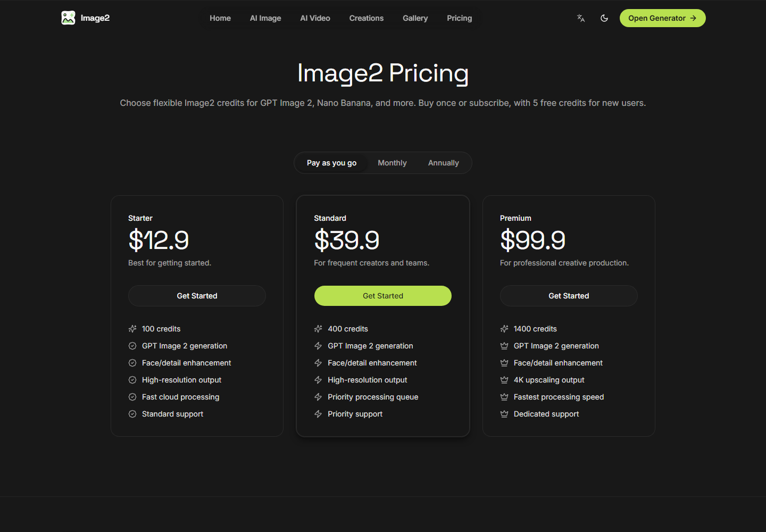Click Get Started on Premium plan
The image size is (766, 532).
[569, 296]
